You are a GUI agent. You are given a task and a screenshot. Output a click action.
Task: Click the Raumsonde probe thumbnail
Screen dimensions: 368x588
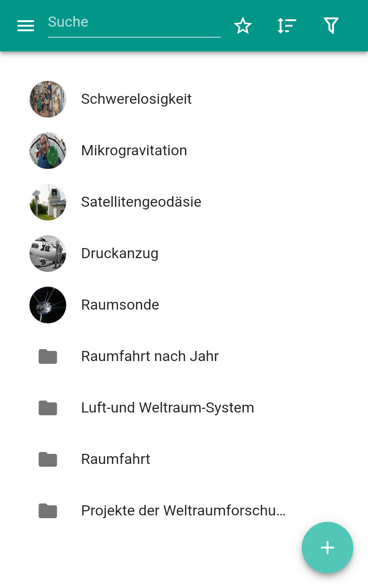(x=48, y=305)
